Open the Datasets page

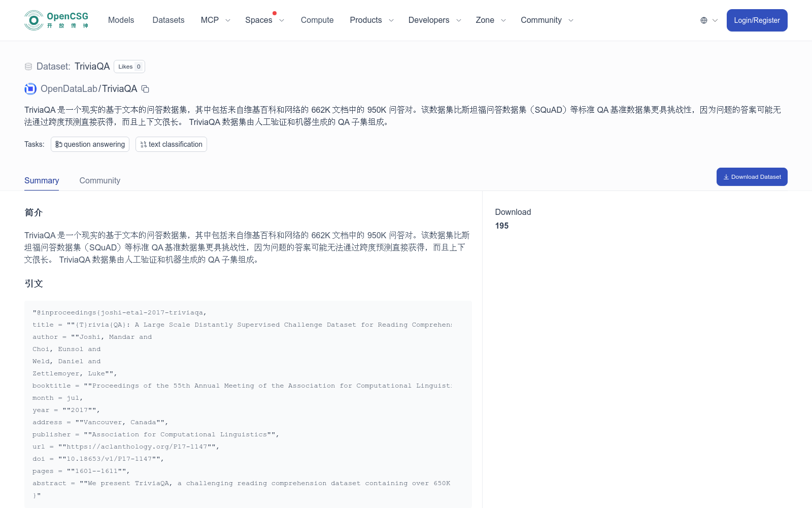[x=168, y=20]
